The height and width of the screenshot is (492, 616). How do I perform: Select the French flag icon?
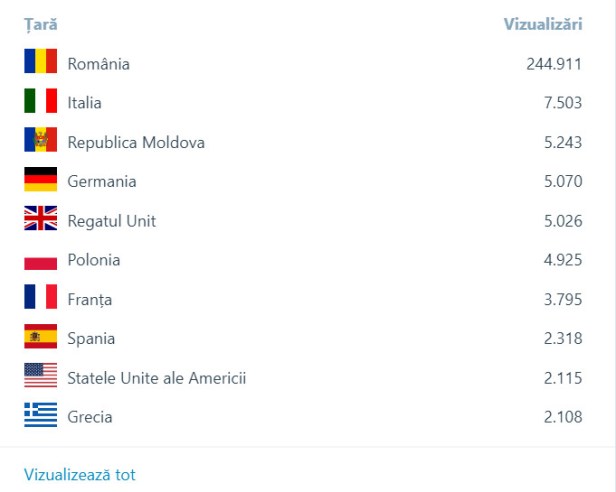point(40,298)
